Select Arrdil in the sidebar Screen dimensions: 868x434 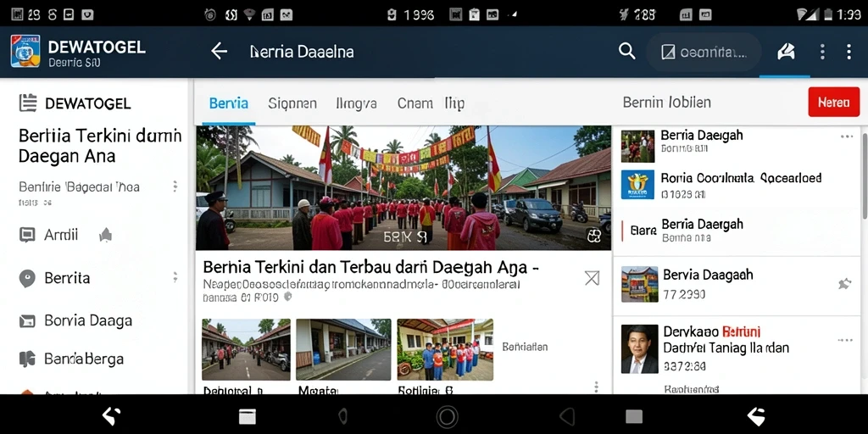tap(61, 235)
